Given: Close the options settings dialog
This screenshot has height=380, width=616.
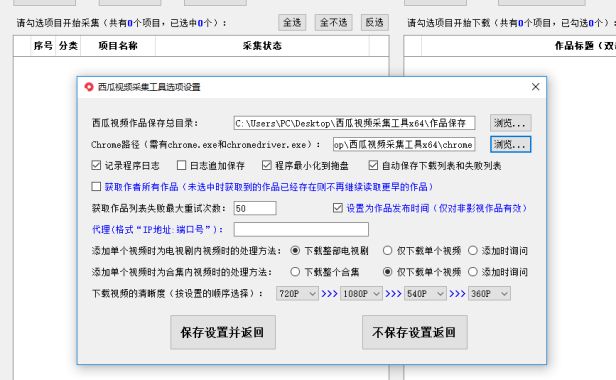Looking at the screenshot, I should pyautogui.click(x=535, y=87).
